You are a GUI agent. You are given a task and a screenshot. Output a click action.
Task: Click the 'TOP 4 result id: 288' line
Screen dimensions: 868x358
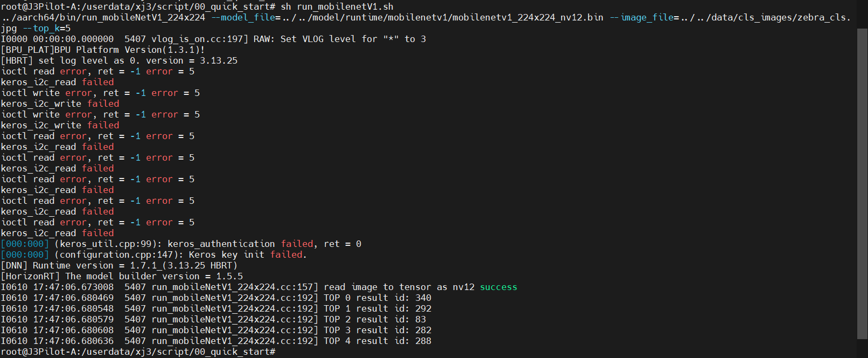(377, 341)
